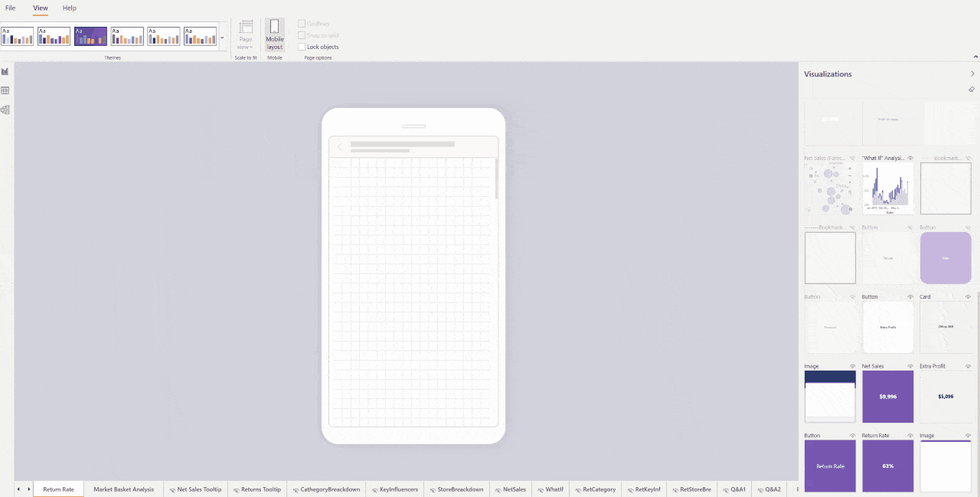Viewport: 980px width, 497px height.
Task: Open the Market Basket Analysis page tab
Action: click(x=123, y=489)
